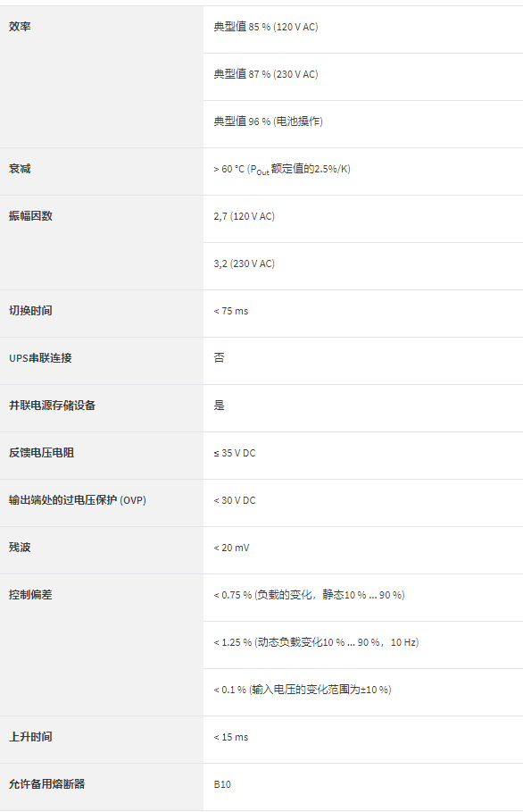
Task: Select the < 1.25 % dynamic load value
Action: point(316,642)
